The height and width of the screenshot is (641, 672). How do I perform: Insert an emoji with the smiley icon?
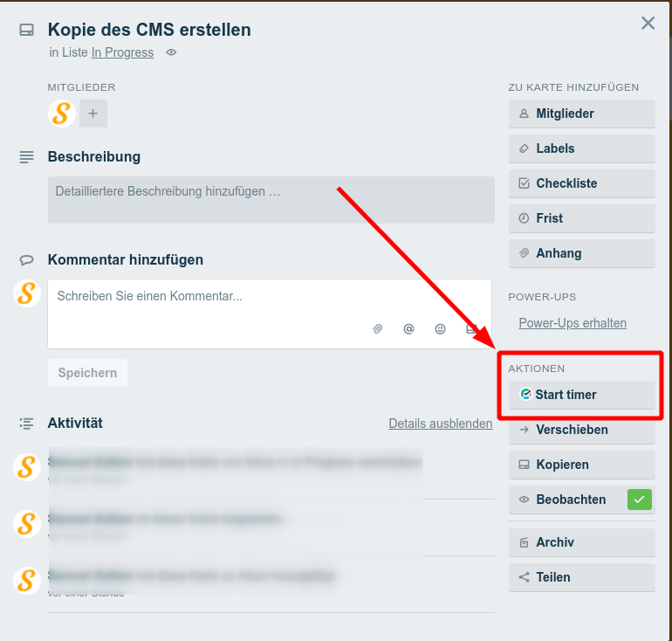(440, 329)
